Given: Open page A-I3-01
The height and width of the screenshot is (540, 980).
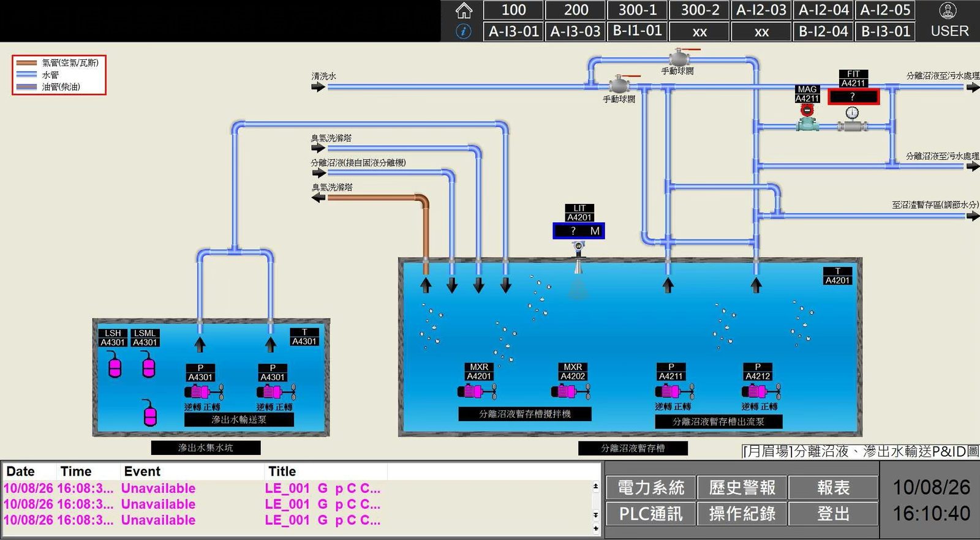Looking at the screenshot, I should [513, 31].
